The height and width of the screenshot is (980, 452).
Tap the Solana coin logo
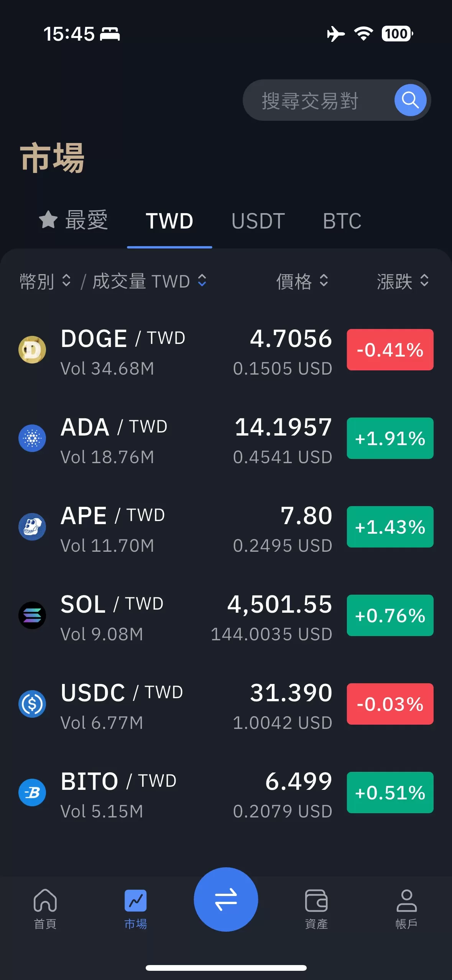32,615
